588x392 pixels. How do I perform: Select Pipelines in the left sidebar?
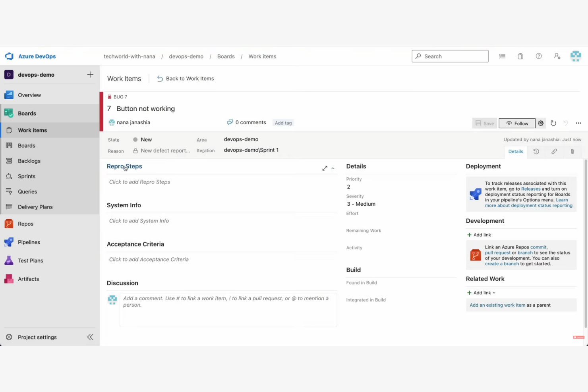[29, 242]
